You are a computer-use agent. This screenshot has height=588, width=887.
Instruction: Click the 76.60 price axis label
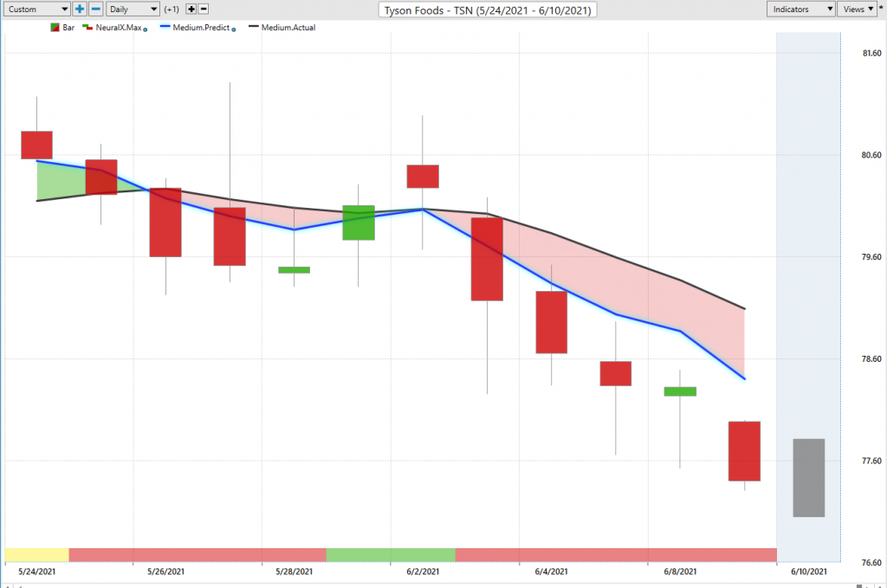tap(871, 563)
